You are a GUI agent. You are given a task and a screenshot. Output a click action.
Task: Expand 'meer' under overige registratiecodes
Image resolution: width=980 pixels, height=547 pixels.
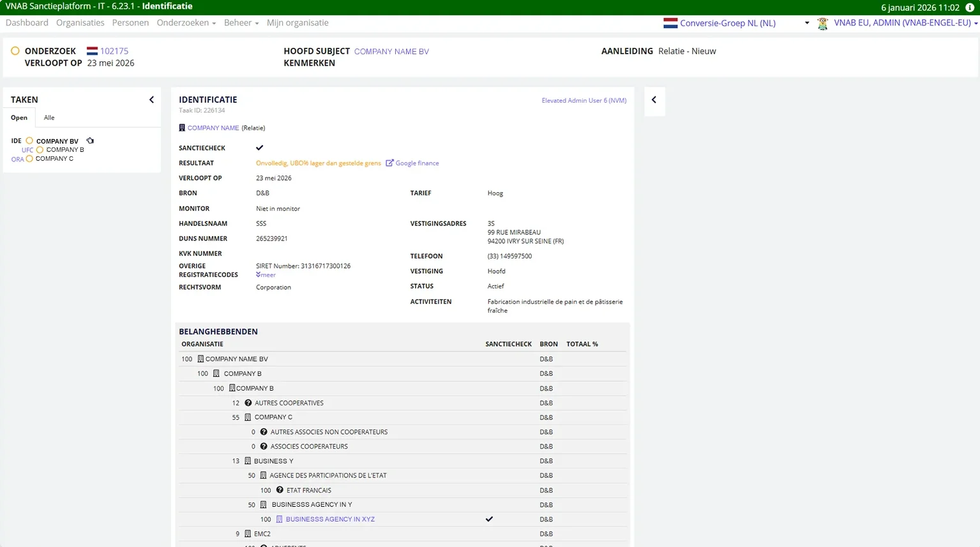coord(266,275)
